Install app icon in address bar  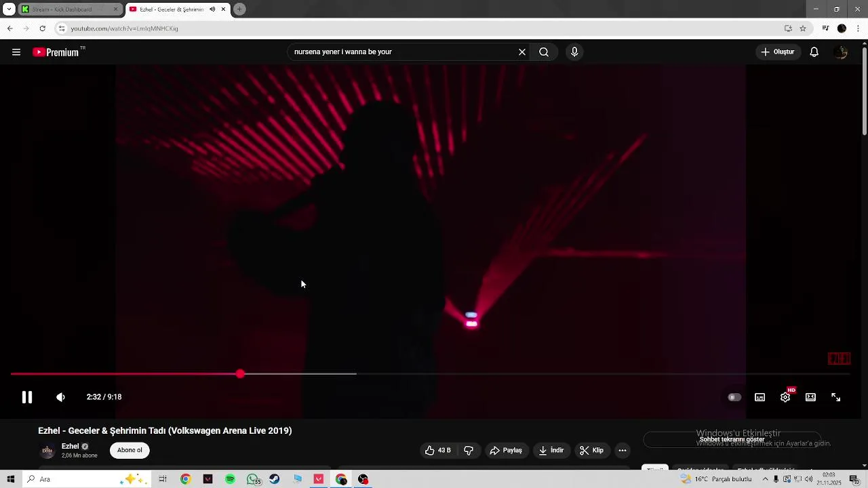click(x=788, y=28)
